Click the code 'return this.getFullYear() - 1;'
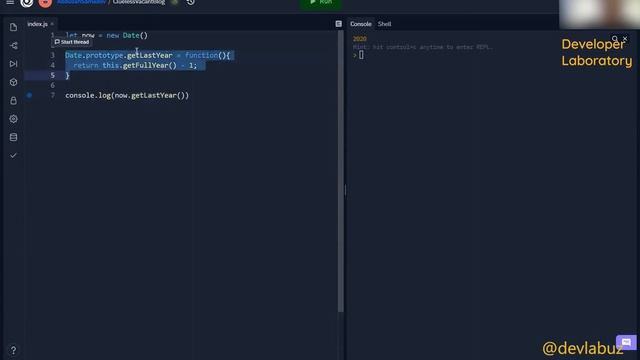 pyautogui.click(x=135, y=65)
